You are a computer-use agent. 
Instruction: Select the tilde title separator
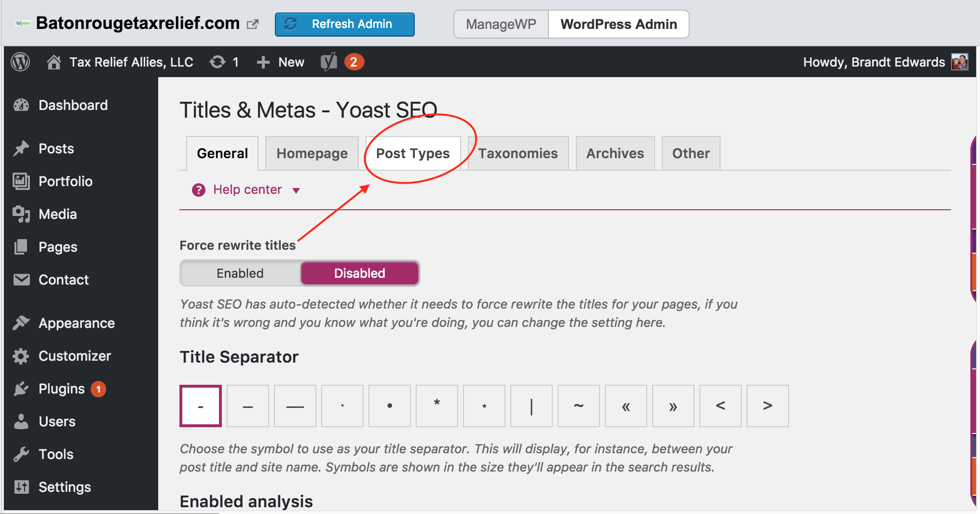[x=579, y=406]
